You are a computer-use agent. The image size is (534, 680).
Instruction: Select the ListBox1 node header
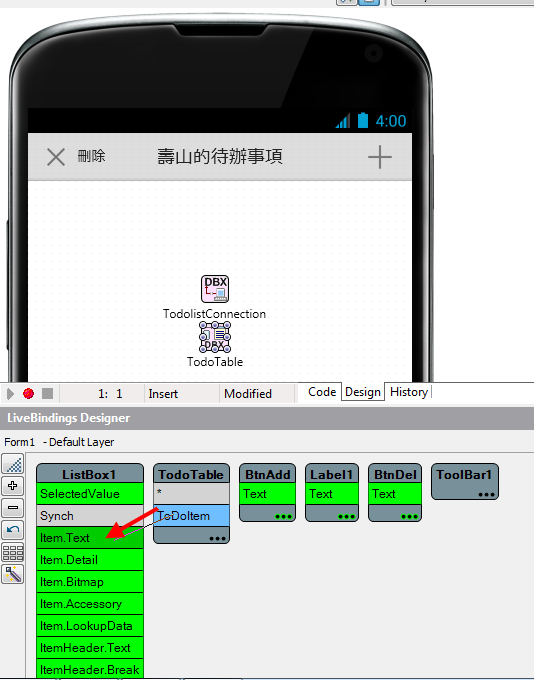[90, 474]
